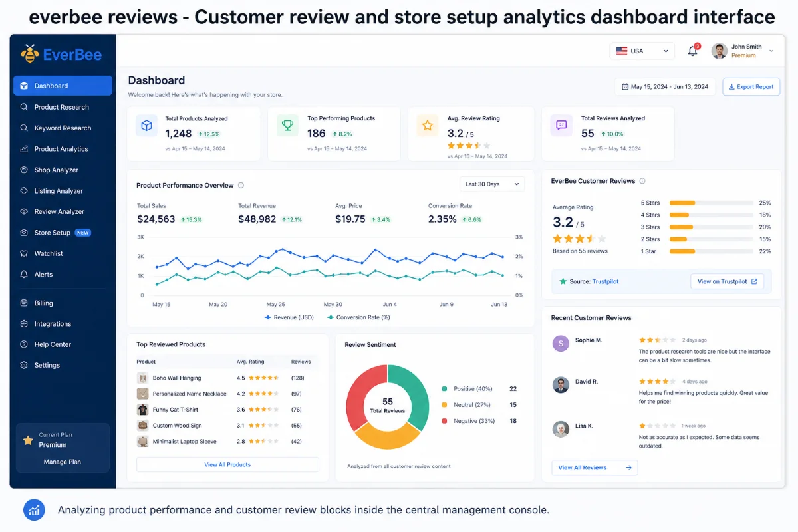Click the Shop Analyzer icon
Viewport: 798px width, 532px height.
[x=24, y=170]
